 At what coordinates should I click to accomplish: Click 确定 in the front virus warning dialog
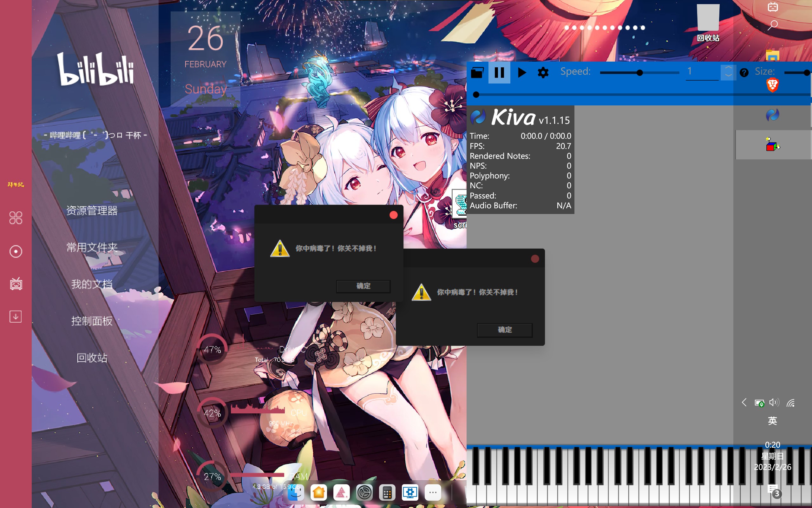coord(363,286)
